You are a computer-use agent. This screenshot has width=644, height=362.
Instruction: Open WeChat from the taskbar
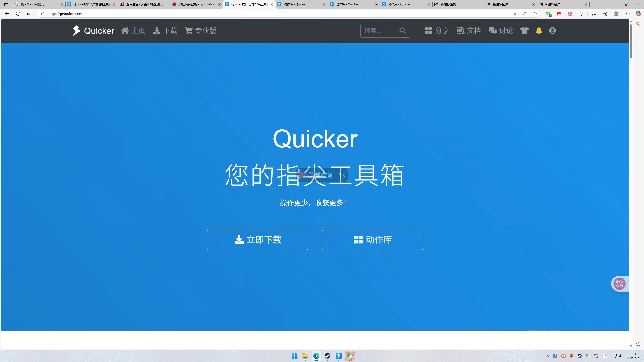pos(350,356)
